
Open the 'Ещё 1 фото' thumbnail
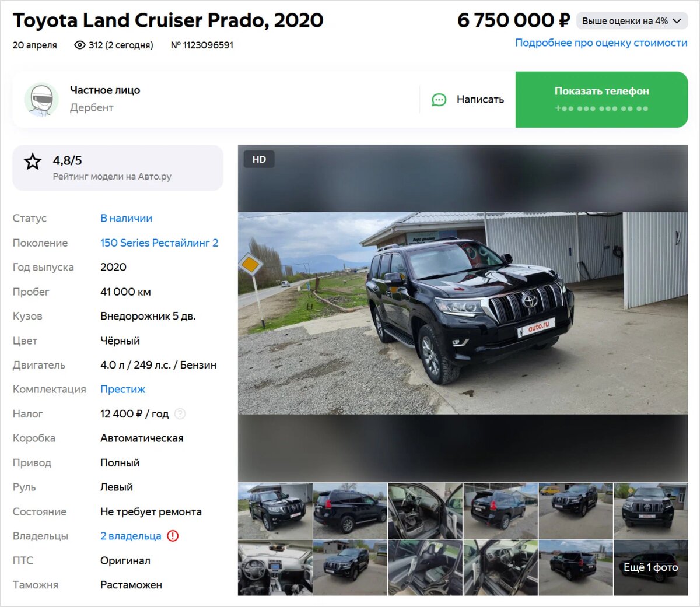coord(651,567)
